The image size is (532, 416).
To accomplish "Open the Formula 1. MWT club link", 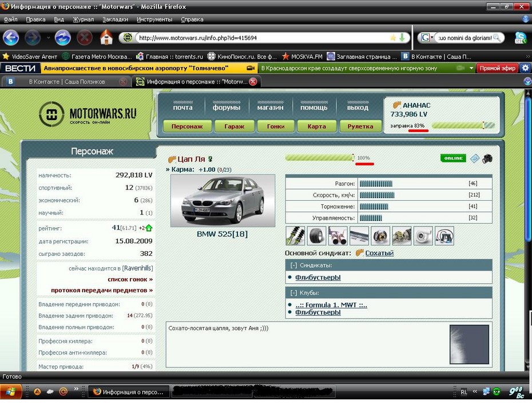I will coord(331,305).
